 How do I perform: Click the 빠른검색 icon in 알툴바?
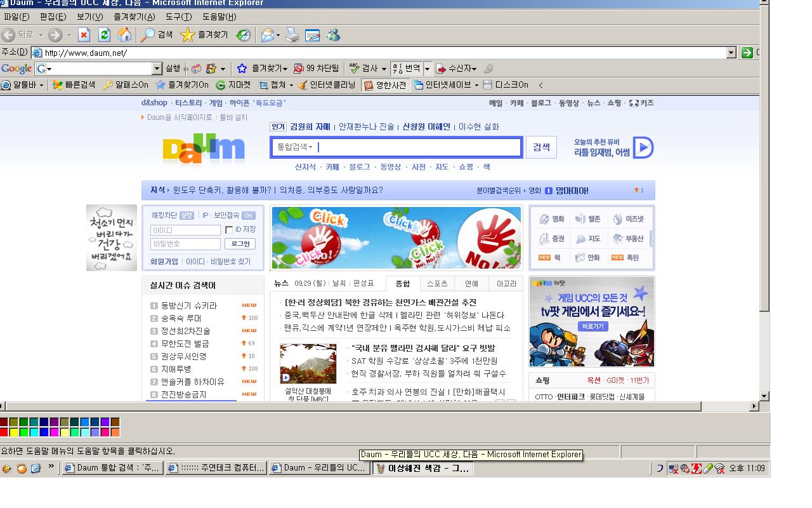point(58,84)
